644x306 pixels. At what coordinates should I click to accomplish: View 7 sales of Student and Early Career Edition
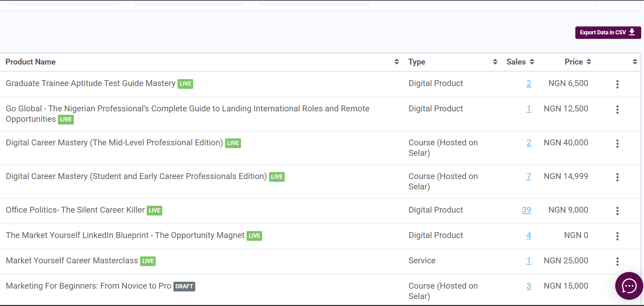[x=529, y=176]
